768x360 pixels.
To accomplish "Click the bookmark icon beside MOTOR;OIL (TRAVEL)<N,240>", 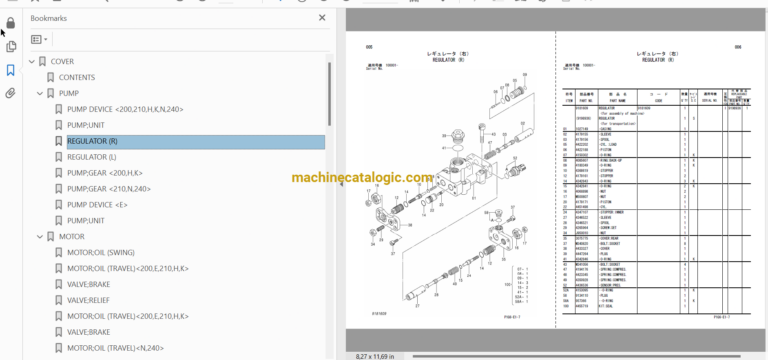I will click(x=58, y=348).
